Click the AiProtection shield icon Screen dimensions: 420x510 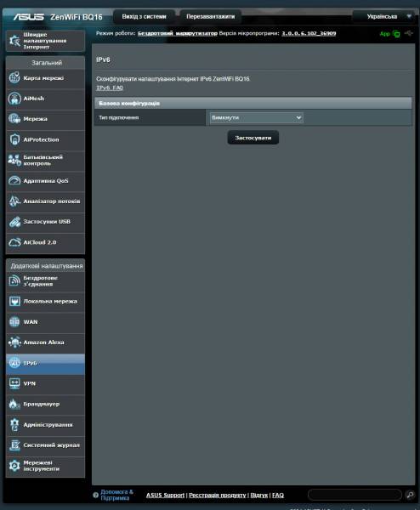pos(14,139)
